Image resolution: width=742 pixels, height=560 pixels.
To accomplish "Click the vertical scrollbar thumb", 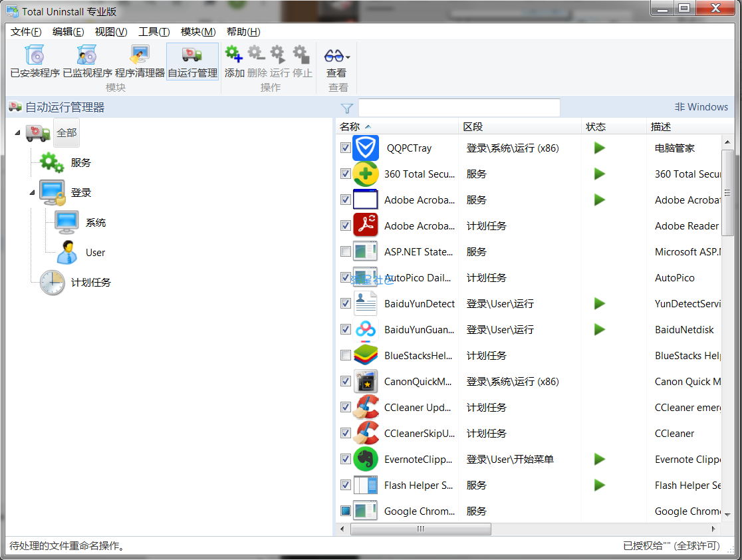I will [x=727, y=193].
